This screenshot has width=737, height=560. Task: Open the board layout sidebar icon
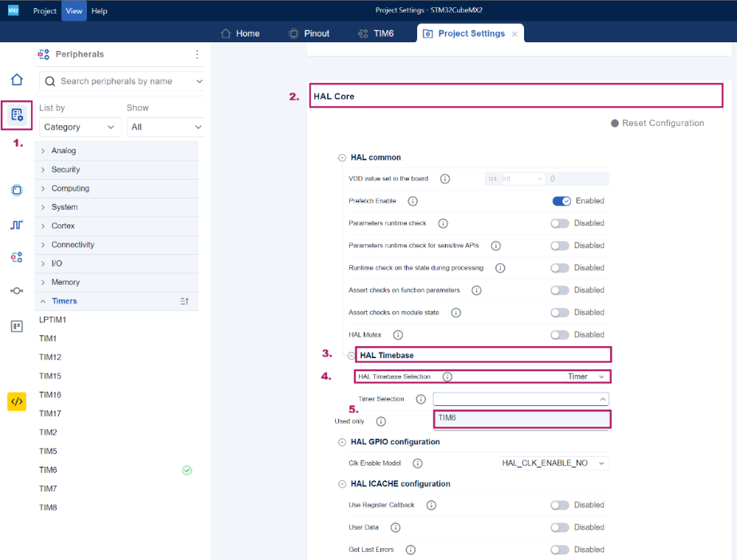pos(17,325)
